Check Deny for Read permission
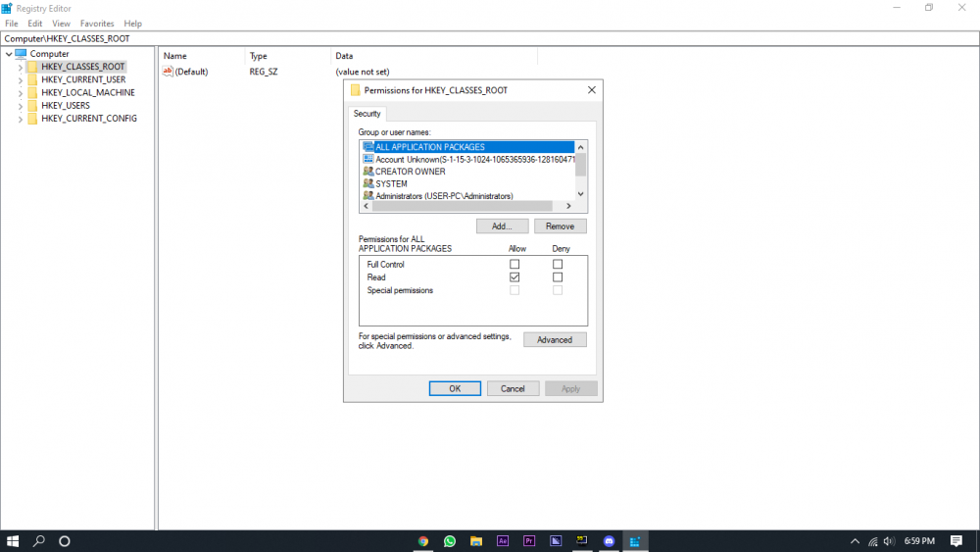Image resolution: width=980 pixels, height=552 pixels. [x=558, y=276]
